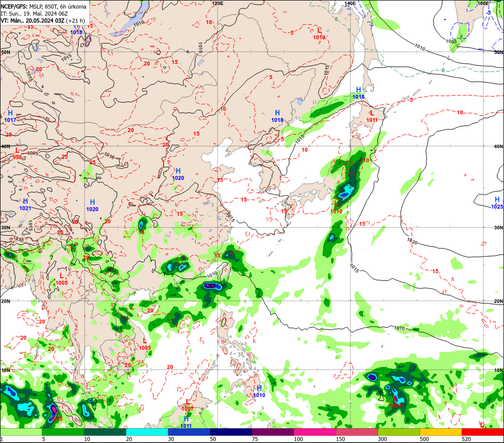Screen dimensions: 504x443
Task: Select the red 520 mm legend swatch
Action: [x=483, y=432]
